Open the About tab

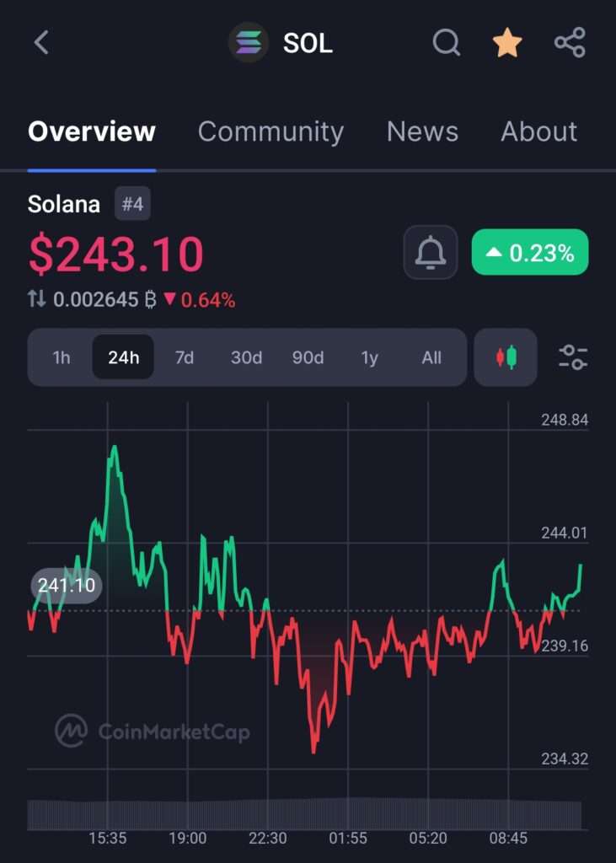pos(539,131)
